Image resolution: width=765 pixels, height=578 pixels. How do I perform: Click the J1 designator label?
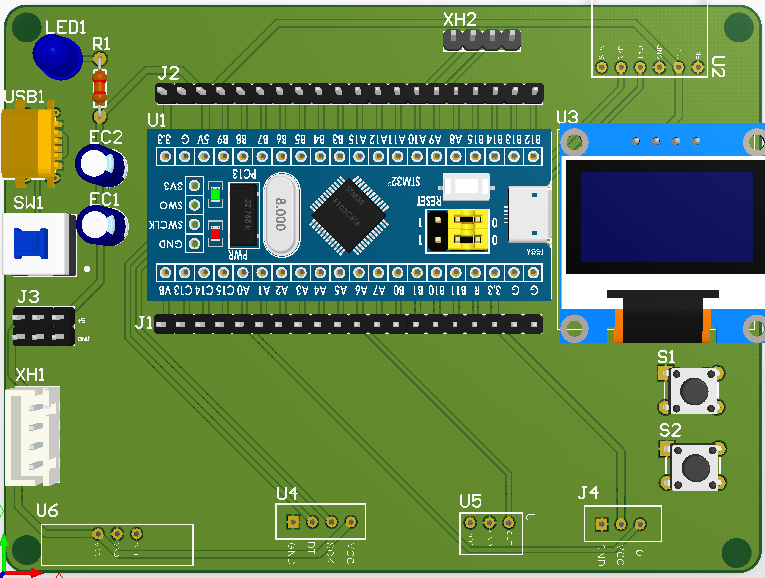coord(144,322)
